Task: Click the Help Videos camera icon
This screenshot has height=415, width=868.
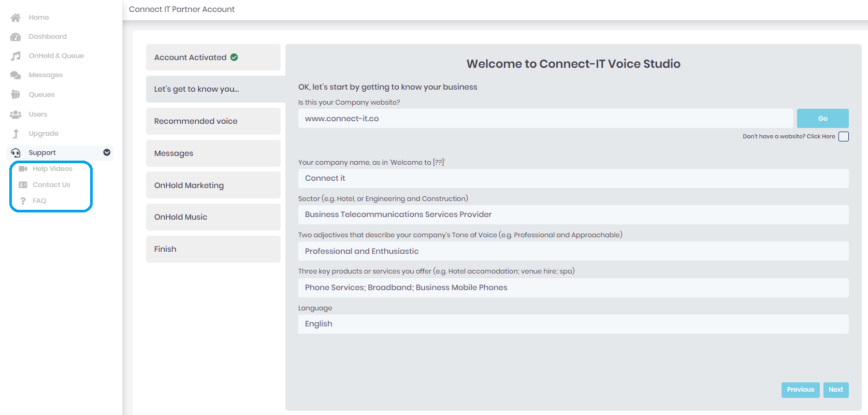Action: tap(23, 169)
